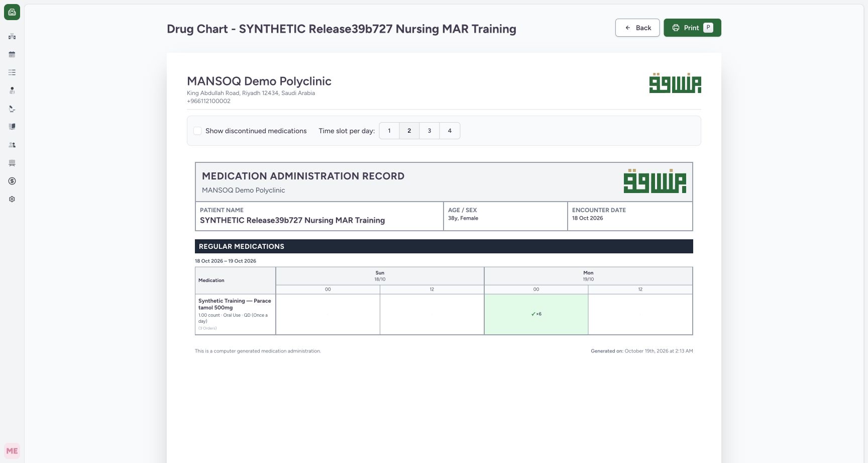Screen dimensions: 868x463
Task: Click the MEDICATION ADMINISTRATION RECORD title
Action: 303,176
